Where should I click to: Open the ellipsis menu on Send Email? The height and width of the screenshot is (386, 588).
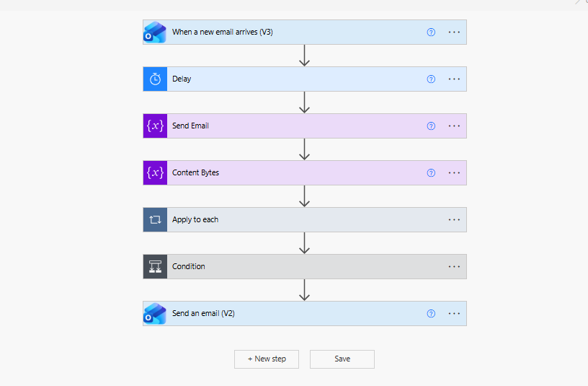click(x=454, y=126)
